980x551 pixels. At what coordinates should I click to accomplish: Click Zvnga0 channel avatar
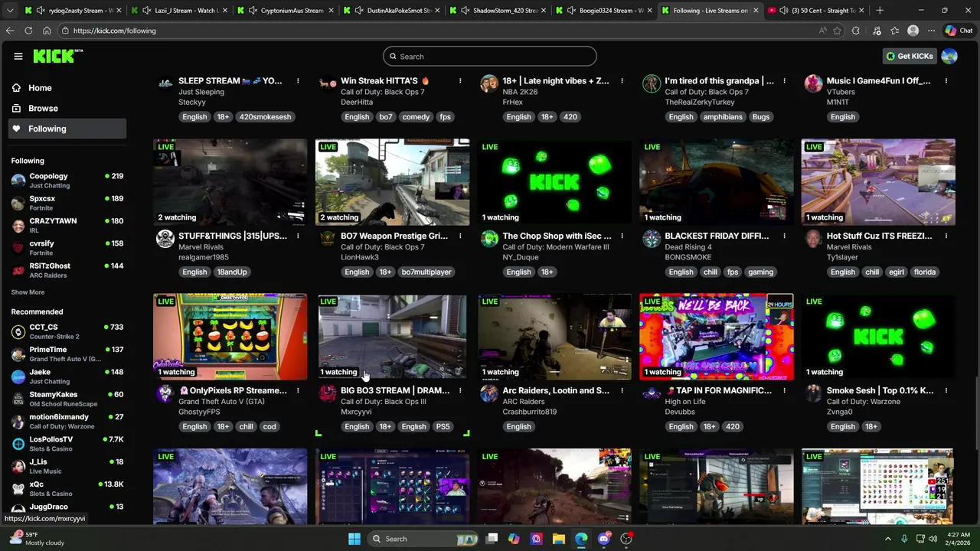814,393
